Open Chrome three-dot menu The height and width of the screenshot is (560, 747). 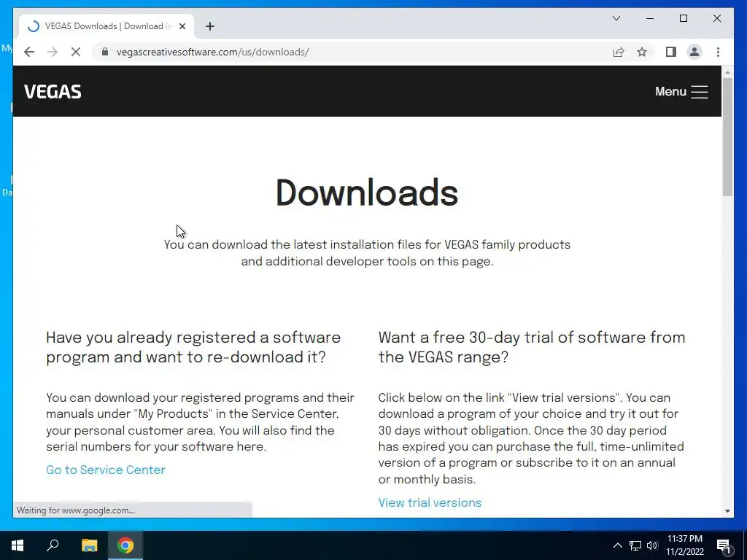(x=718, y=52)
